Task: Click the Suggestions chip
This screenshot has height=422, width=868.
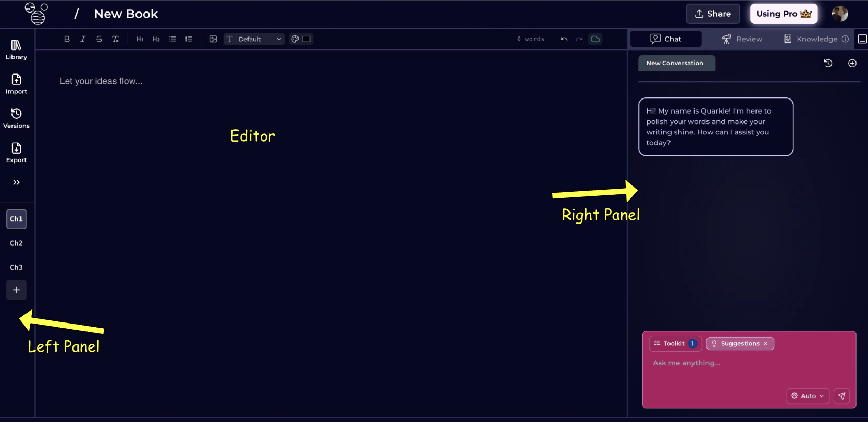Action: pos(739,343)
